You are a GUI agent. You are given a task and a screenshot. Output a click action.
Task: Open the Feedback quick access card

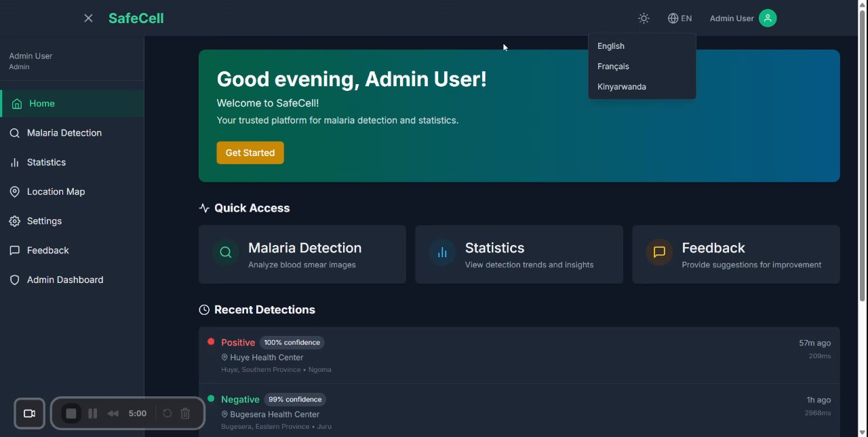736,254
